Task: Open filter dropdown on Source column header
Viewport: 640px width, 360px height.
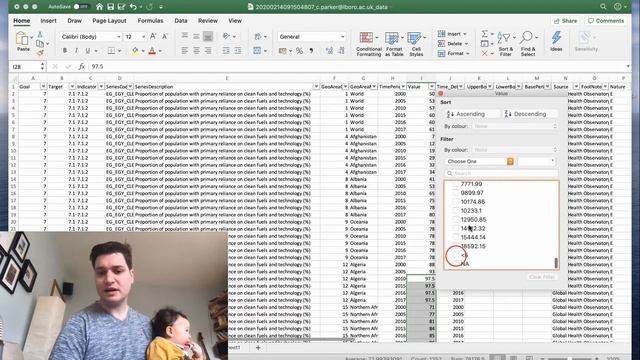Action: [576, 87]
